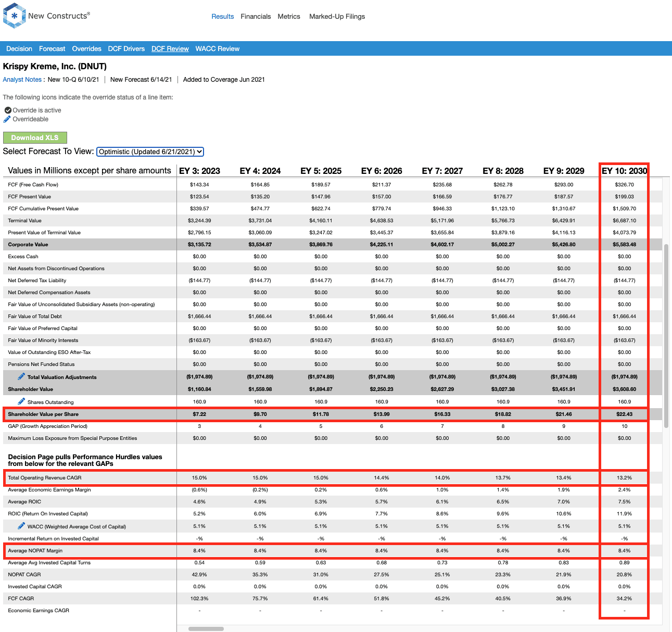Open the Marked-Up Filings navigation item
This screenshot has height=632, width=672.
point(337,17)
